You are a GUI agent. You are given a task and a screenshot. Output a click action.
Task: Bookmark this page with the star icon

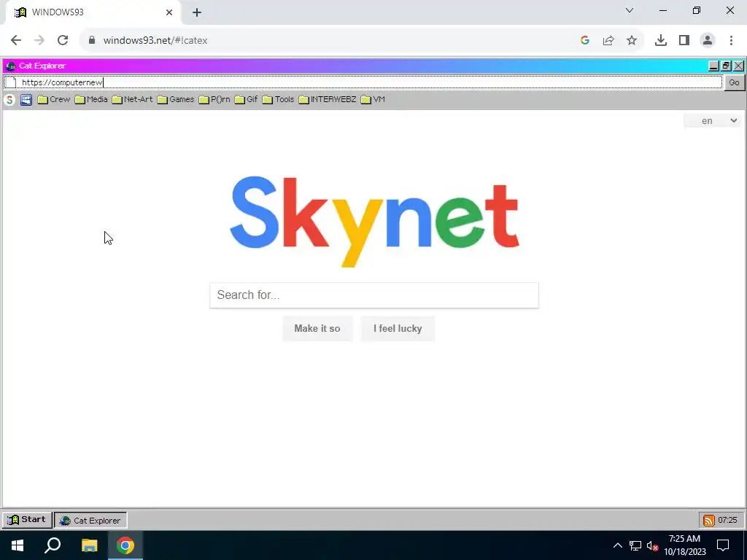click(632, 41)
